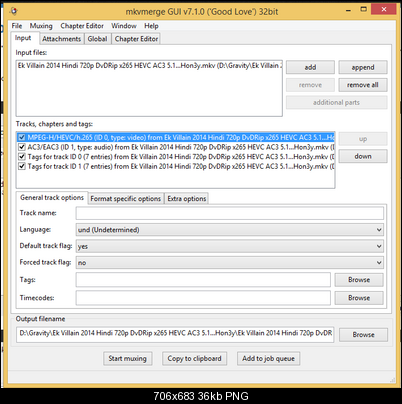Viewport: 402px width, 404px height.
Task: Expand the Default track flag dropdown
Action: [x=230, y=246]
